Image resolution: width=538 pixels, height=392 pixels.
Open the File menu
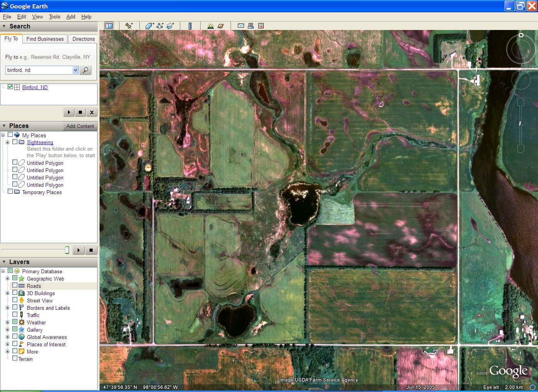(x=7, y=17)
